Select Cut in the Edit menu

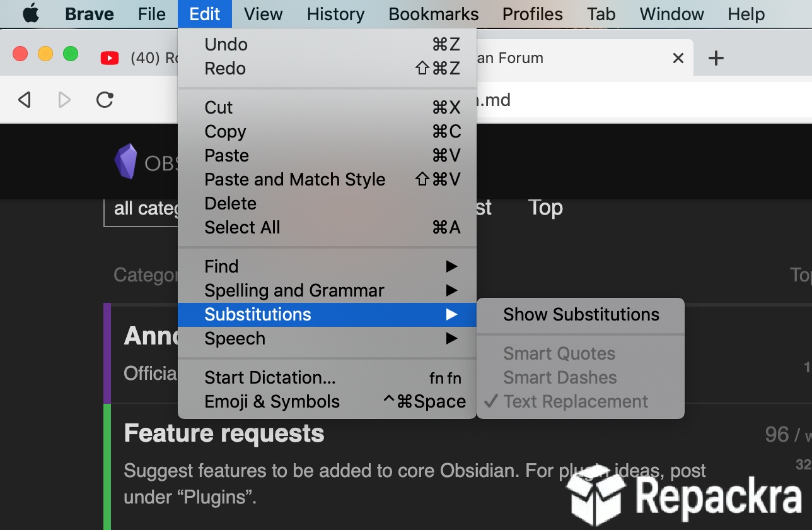(x=327, y=108)
